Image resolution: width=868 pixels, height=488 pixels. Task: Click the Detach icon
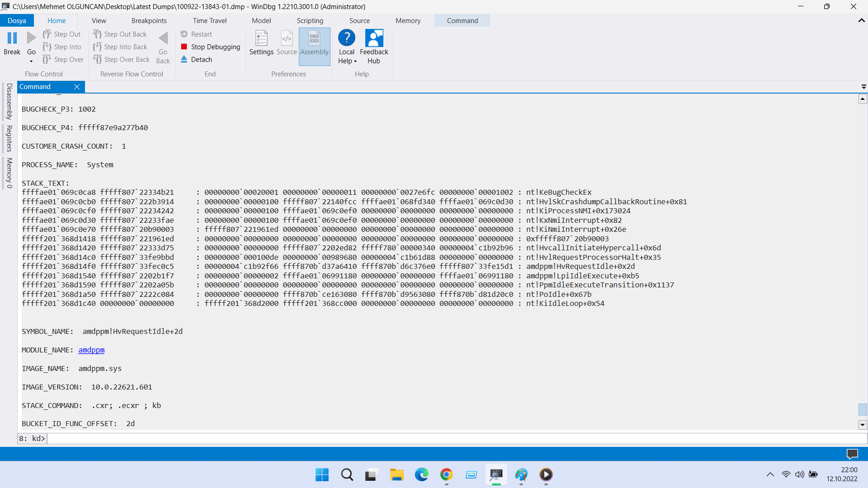[184, 59]
